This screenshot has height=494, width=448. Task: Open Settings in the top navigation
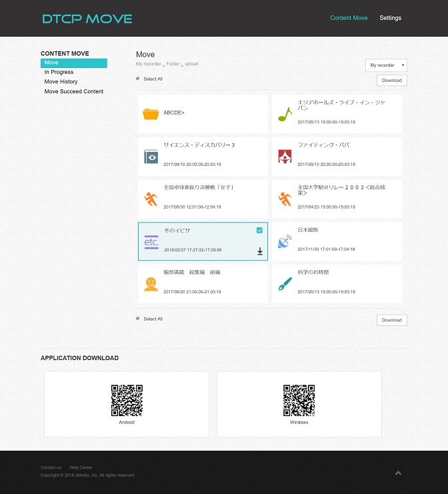[x=390, y=18]
